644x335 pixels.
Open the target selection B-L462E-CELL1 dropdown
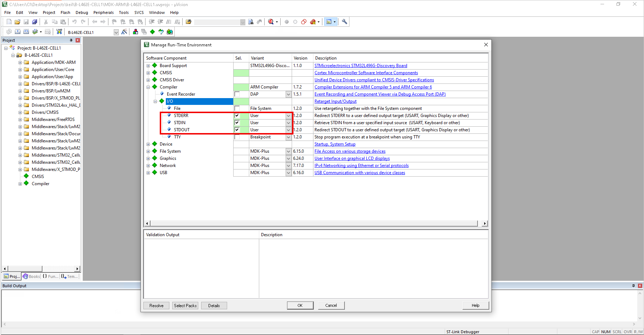[x=116, y=32]
